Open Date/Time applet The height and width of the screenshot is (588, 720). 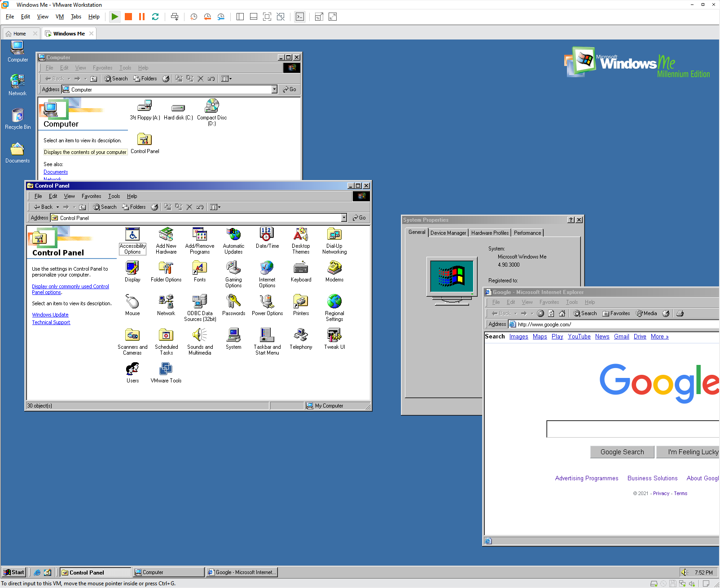pos(267,238)
